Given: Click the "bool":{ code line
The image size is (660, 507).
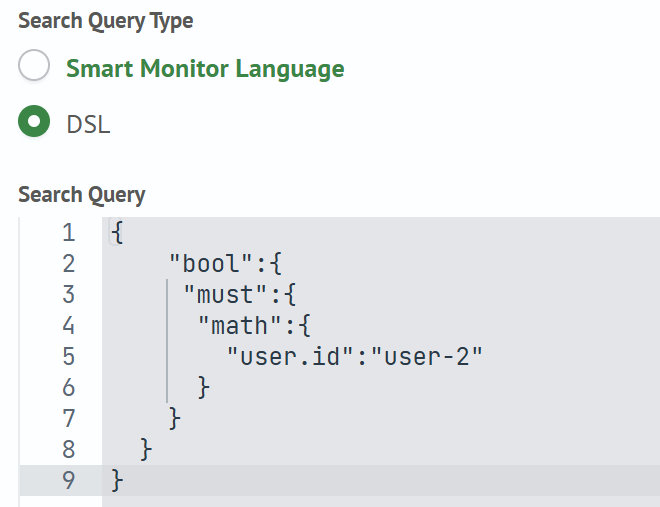Looking at the screenshot, I should 225,264.
